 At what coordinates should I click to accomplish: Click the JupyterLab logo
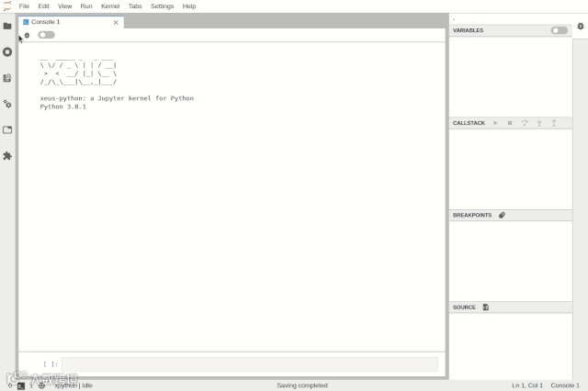(7, 6)
